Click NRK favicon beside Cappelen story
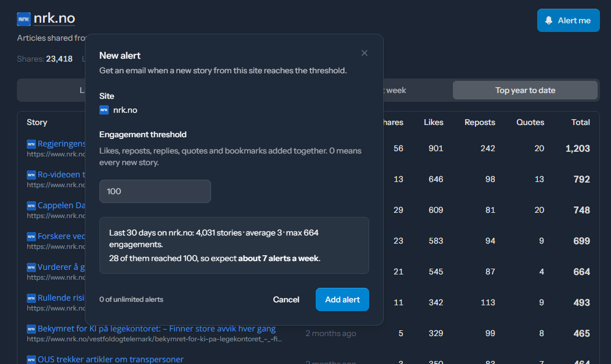Viewport: 611px width, 364px height. (x=31, y=205)
